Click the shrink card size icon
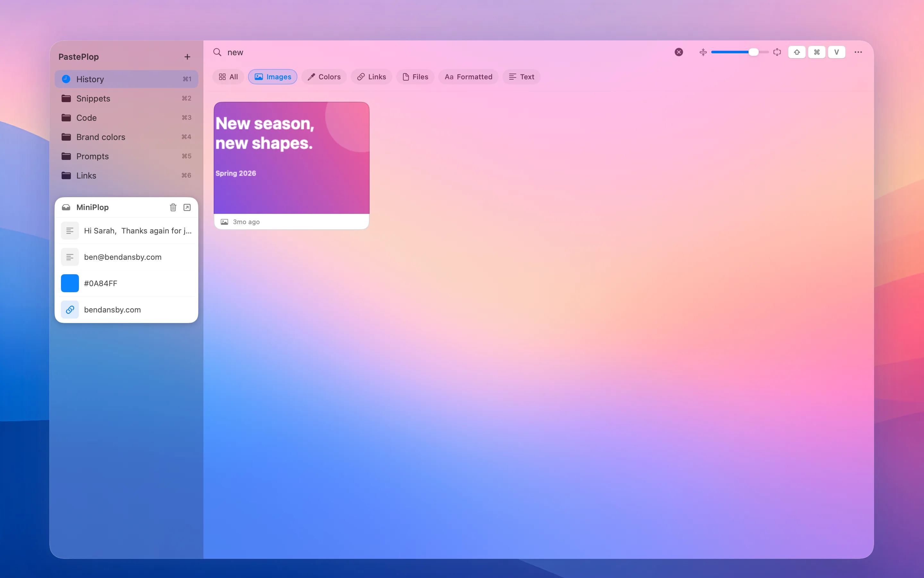This screenshot has width=924, height=578. [x=703, y=52]
